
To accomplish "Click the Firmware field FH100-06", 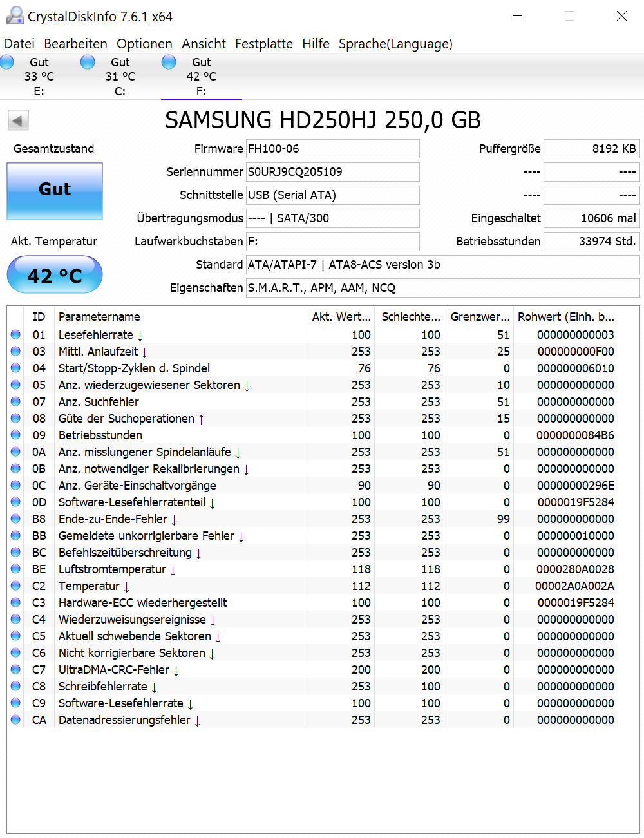I will [x=333, y=149].
